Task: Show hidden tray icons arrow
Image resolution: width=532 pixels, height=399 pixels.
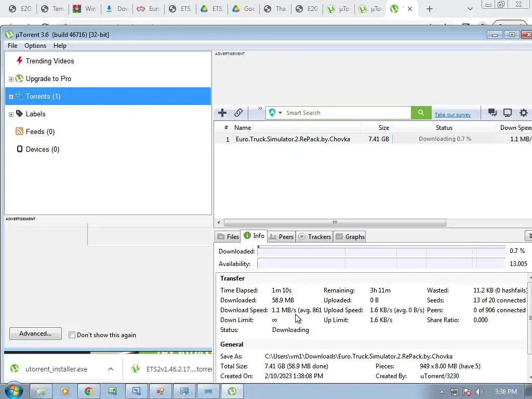Action: tap(442, 392)
